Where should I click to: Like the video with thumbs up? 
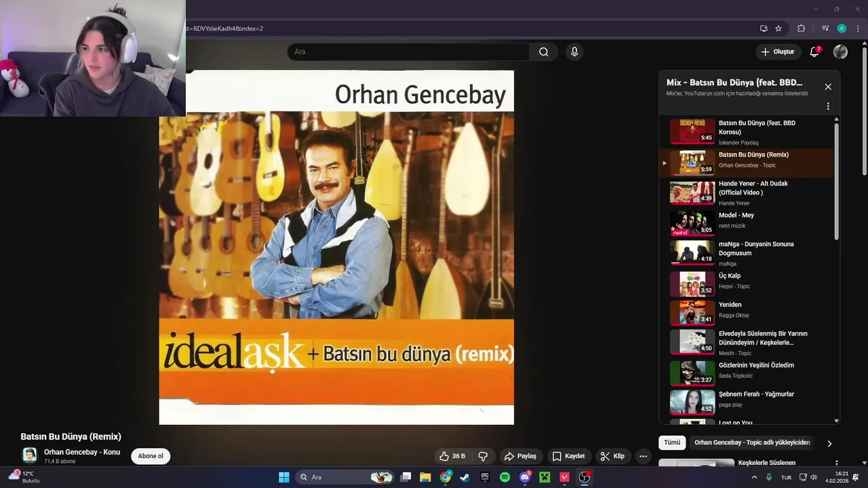point(452,456)
